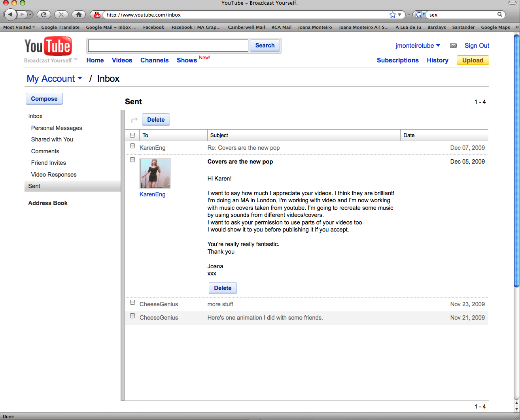Image resolution: width=520 pixels, height=420 pixels.
Task: Open the Barclays bookmark
Action: (437, 27)
